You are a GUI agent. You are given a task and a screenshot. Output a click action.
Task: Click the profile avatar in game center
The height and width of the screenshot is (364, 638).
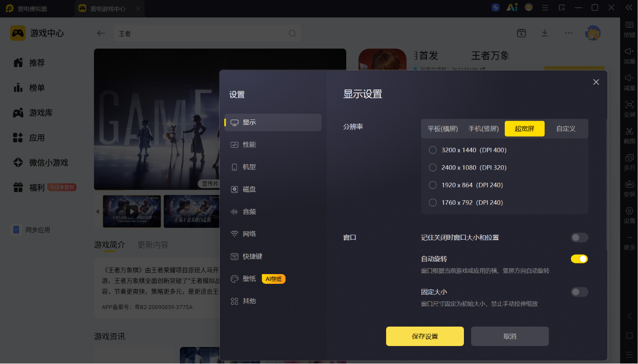[593, 33]
